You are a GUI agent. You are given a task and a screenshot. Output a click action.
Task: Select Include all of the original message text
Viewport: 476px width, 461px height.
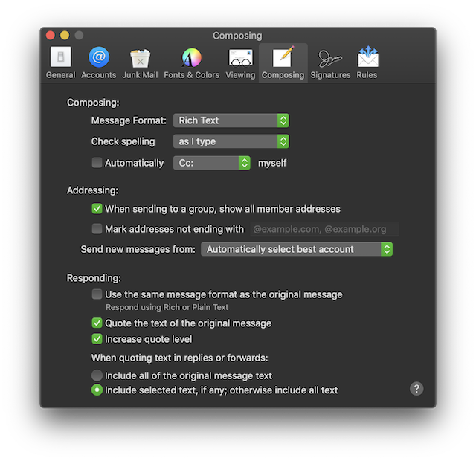(97, 375)
